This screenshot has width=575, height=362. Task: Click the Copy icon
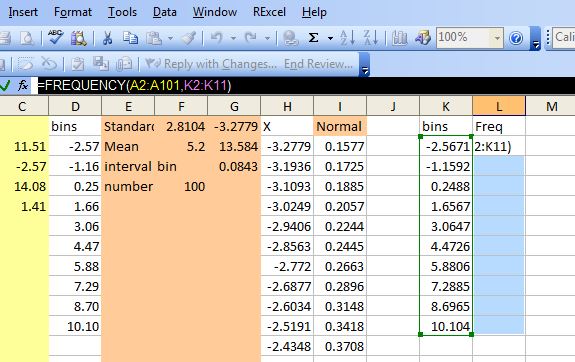(x=130, y=38)
